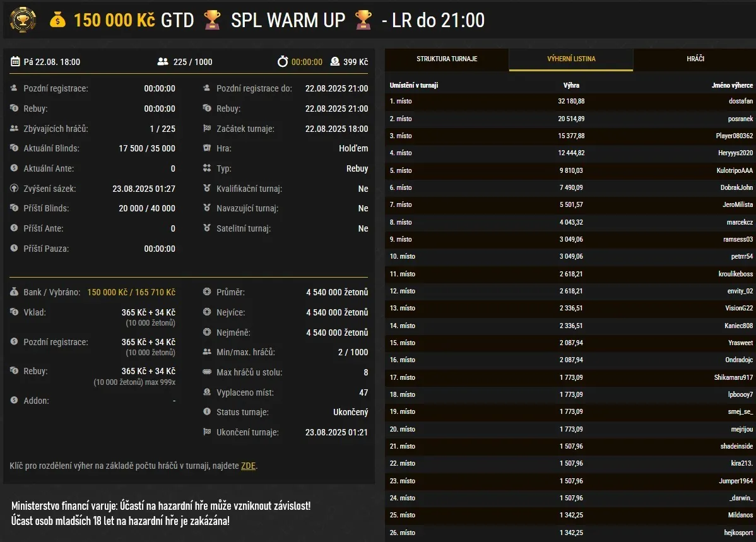756x542 pixels.
Task: Click the stopwatch timer icon
Action: pos(283,62)
